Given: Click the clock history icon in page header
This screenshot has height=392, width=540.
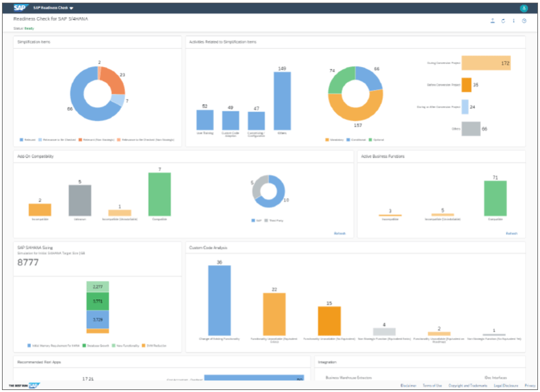Looking at the screenshot, I should (x=524, y=21).
